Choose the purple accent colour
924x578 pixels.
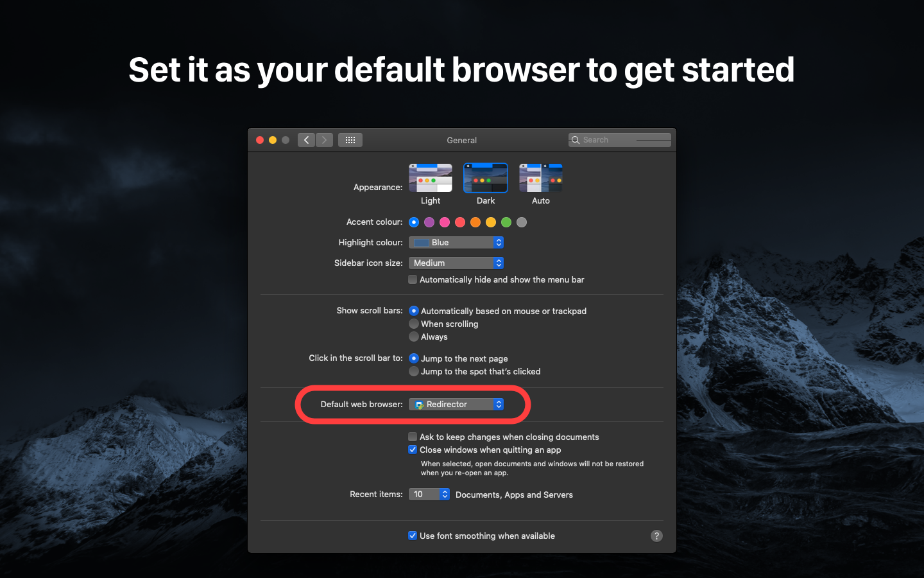coord(429,222)
